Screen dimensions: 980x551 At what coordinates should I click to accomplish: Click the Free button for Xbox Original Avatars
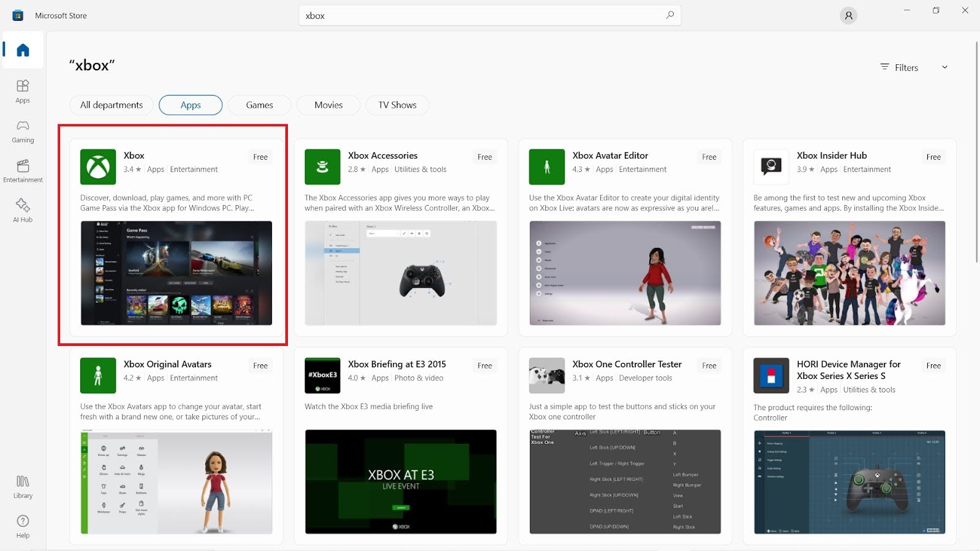pos(260,365)
